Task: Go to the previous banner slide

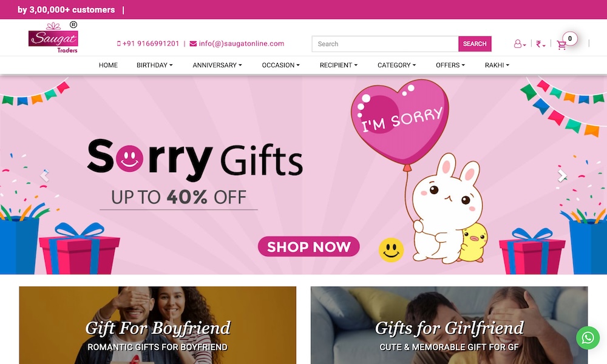Action: 44,176
